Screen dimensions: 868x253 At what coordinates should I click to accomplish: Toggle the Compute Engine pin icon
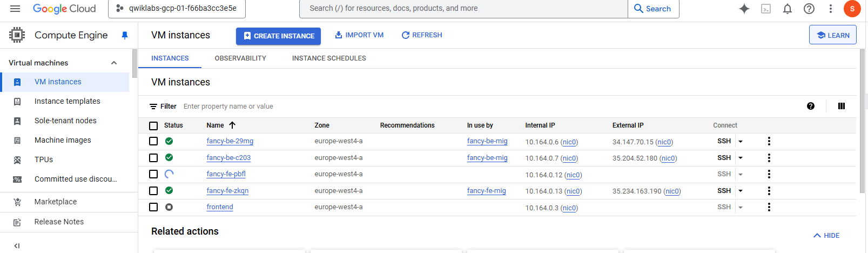[125, 35]
